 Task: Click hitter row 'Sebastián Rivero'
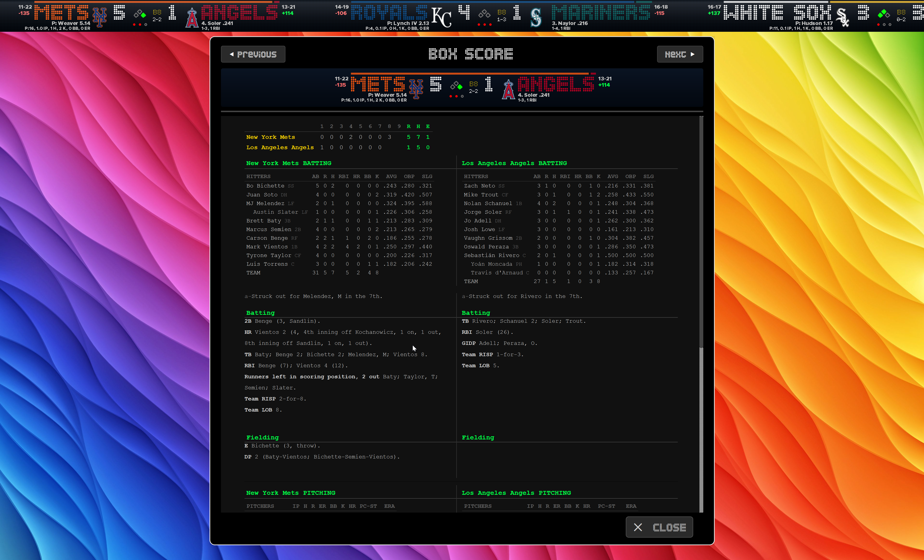(559, 255)
